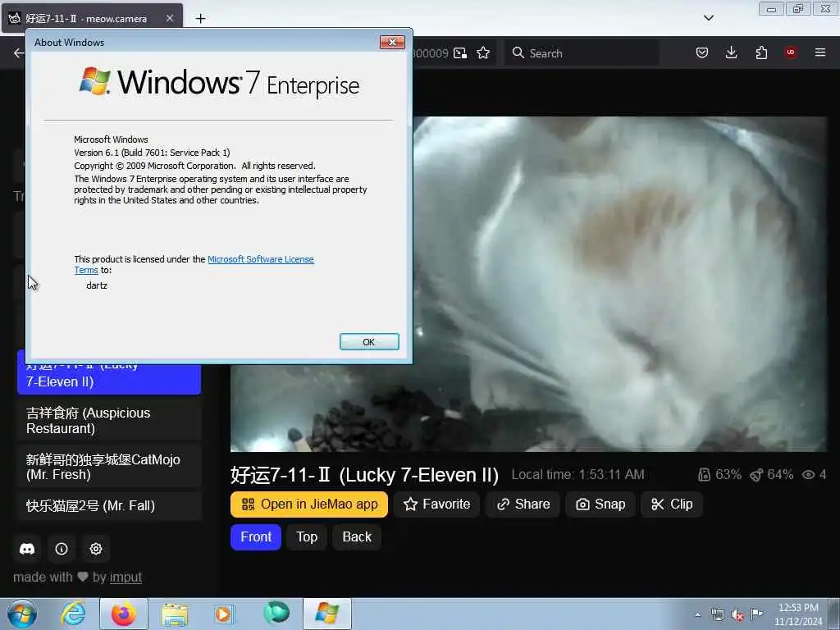840x630 pixels.
Task: Open the Discord icon link
Action: (27, 549)
